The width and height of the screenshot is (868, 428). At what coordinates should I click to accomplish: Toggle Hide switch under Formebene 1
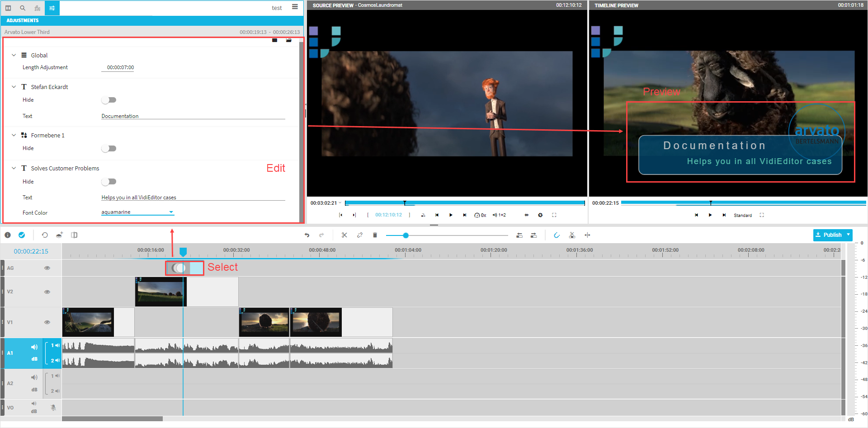click(x=109, y=148)
